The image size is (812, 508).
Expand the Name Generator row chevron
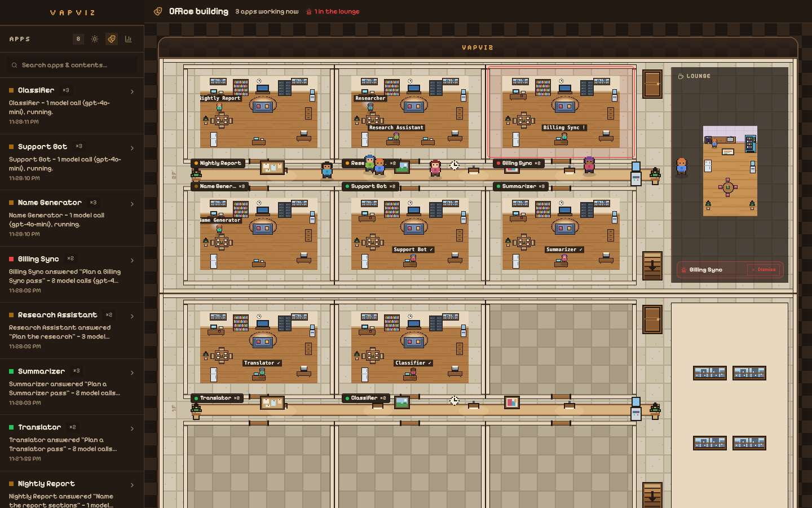[x=133, y=204]
